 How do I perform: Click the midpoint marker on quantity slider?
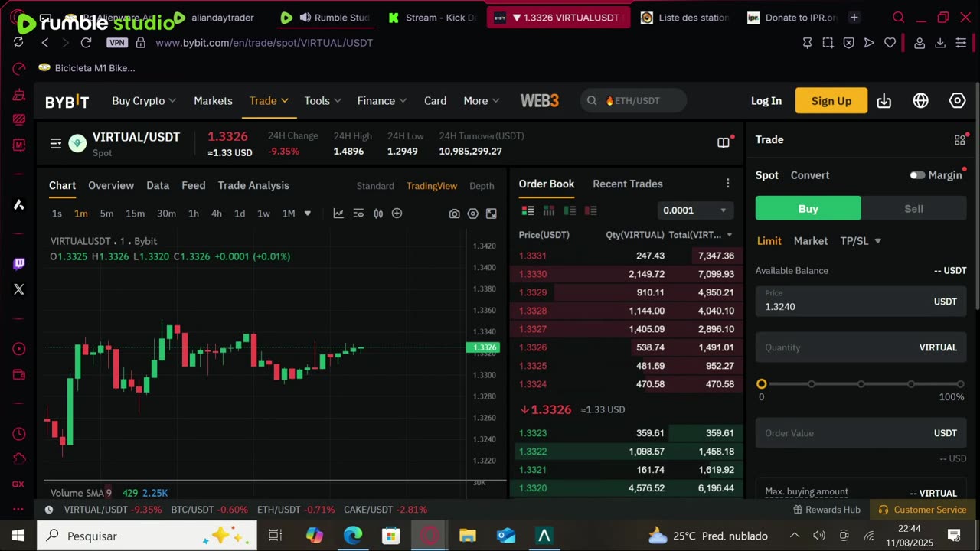(x=861, y=384)
